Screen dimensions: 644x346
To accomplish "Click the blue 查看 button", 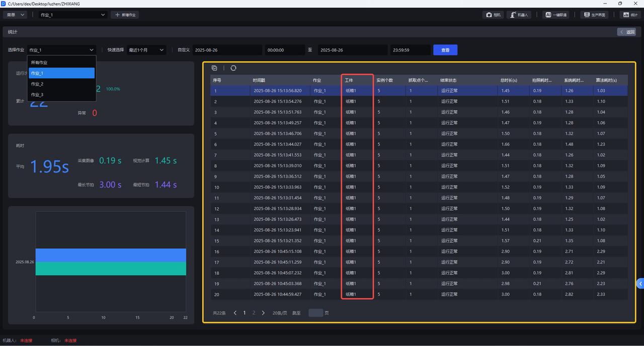I will [445, 50].
